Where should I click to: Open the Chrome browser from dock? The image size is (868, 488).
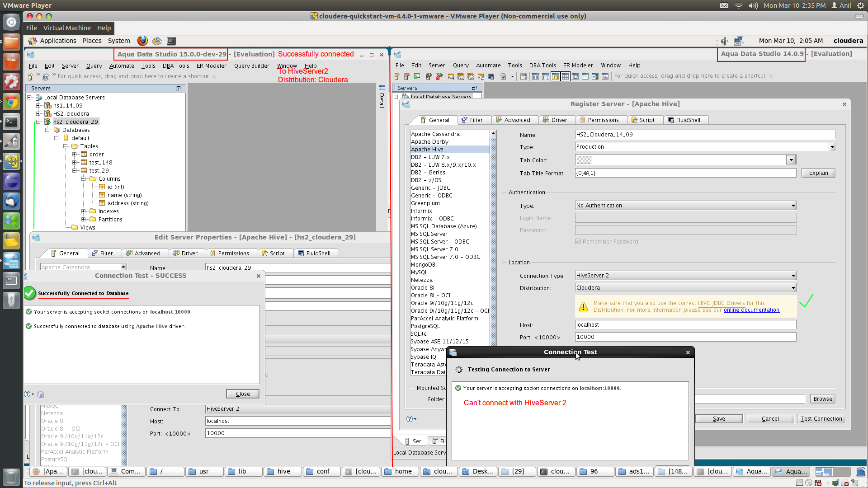[x=11, y=102]
